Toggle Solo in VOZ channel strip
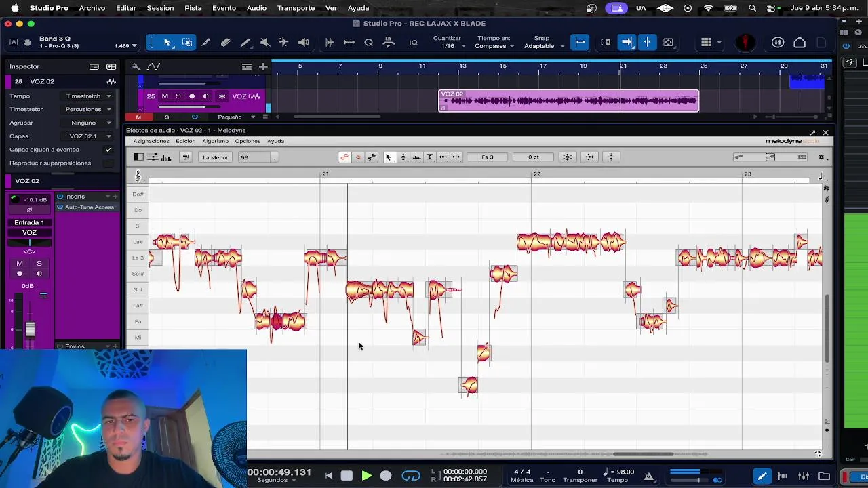 coord(39,263)
